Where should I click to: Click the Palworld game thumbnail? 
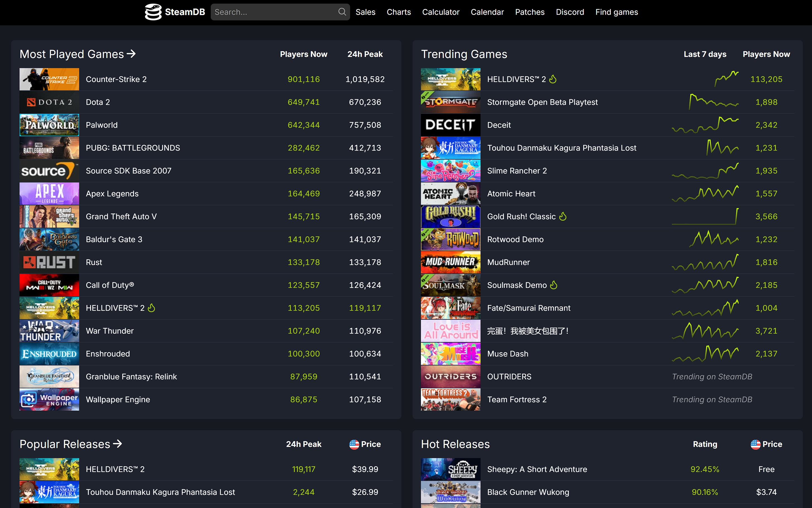(49, 125)
